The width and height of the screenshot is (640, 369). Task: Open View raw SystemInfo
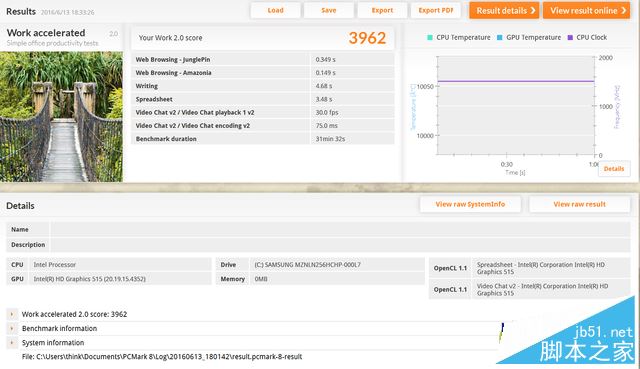(470, 204)
